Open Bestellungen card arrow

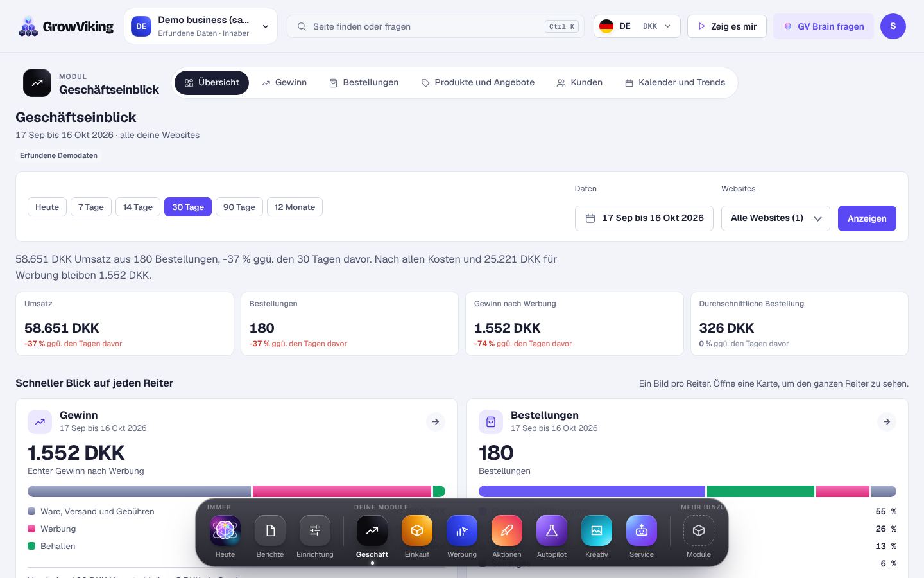pos(887,422)
